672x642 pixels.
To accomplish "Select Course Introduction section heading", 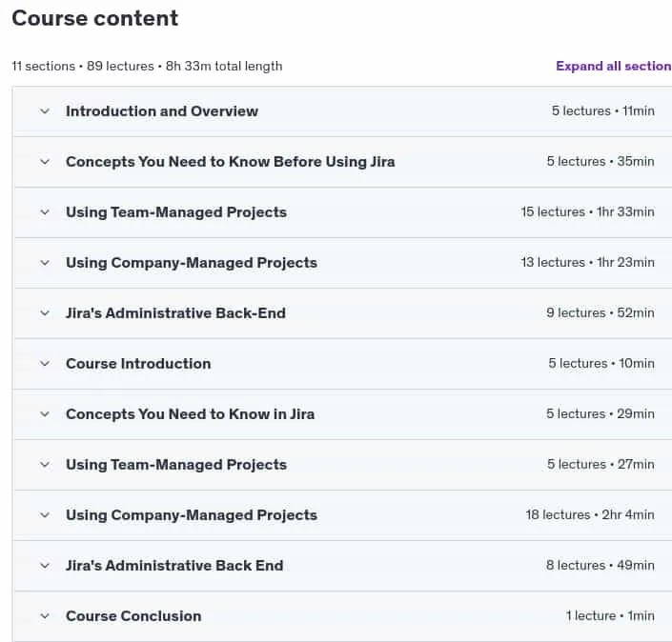I will click(138, 364).
